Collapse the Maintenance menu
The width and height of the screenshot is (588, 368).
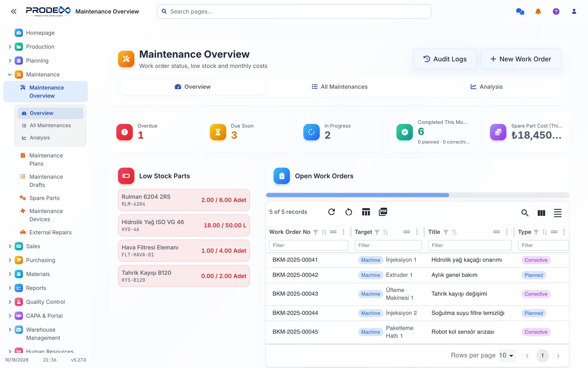tap(10, 74)
